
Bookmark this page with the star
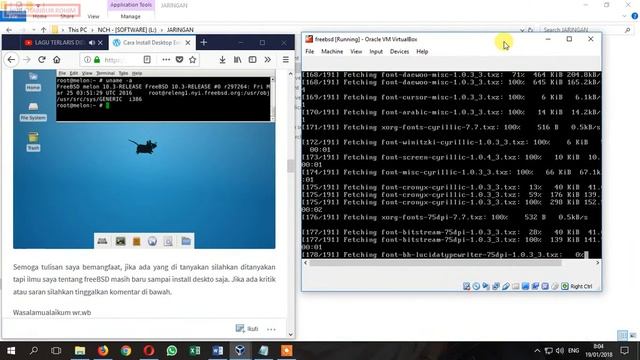(193, 60)
